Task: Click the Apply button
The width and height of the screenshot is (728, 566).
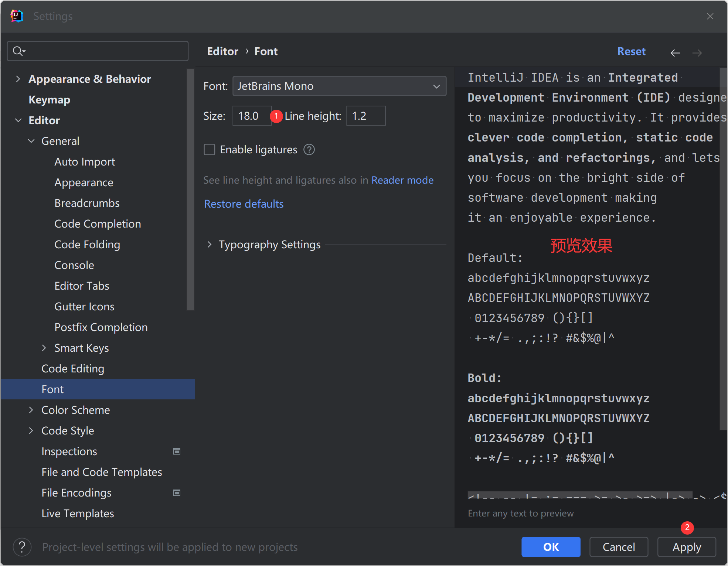Action: coord(687,547)
